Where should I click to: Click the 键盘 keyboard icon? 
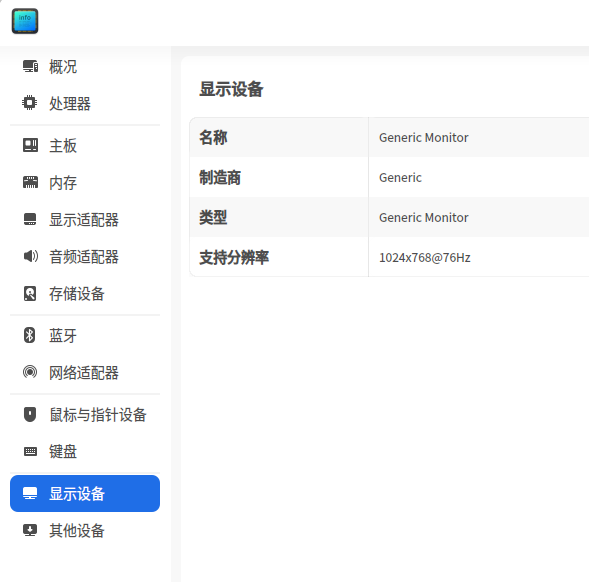tap(30, 451)
